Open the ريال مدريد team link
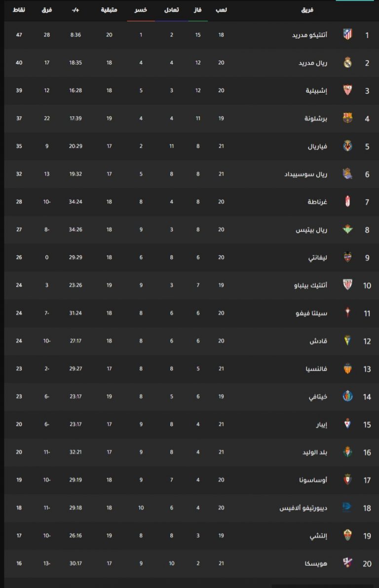The width and height of the screenshot is (379, 588). pyautogui.click(x=313, y=63)
